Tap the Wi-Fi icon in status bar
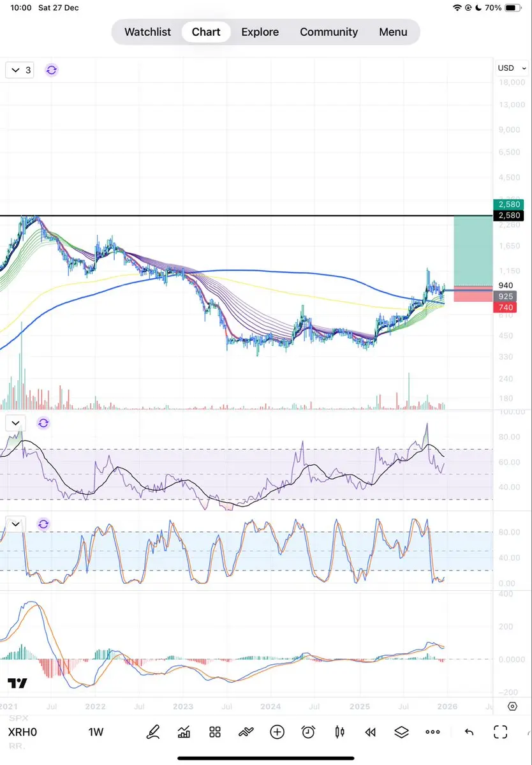The height and width of the screenshot is (765, 532). point(457,8)
